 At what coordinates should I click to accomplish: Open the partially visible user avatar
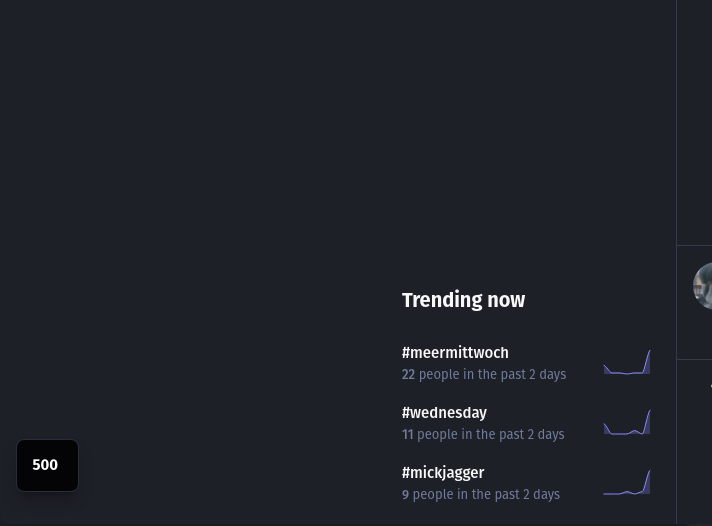pyautogui.click(x=703, y=286)
